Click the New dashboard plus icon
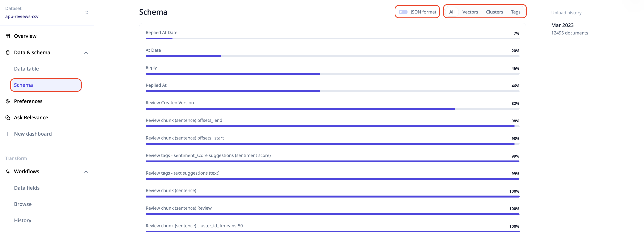The width and height of the screenshot is (644, 232). coord(8,134)
